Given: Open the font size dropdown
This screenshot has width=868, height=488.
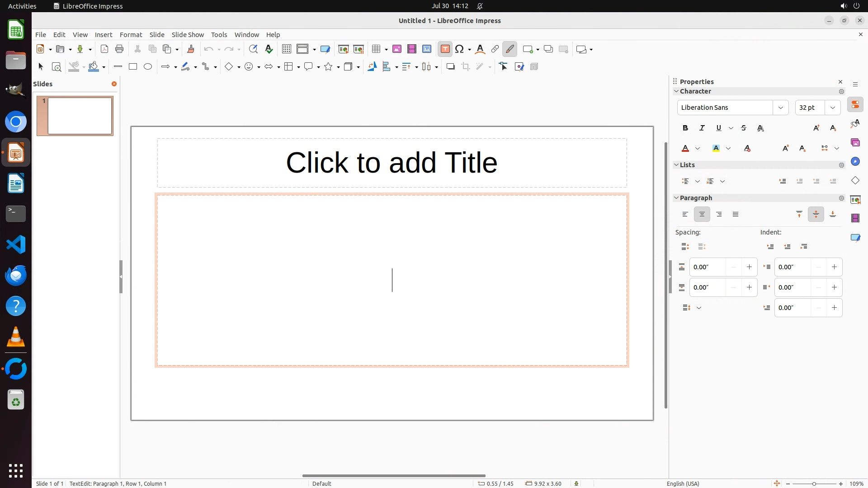Looking at the screenshot, I should [x=833, y=108].
